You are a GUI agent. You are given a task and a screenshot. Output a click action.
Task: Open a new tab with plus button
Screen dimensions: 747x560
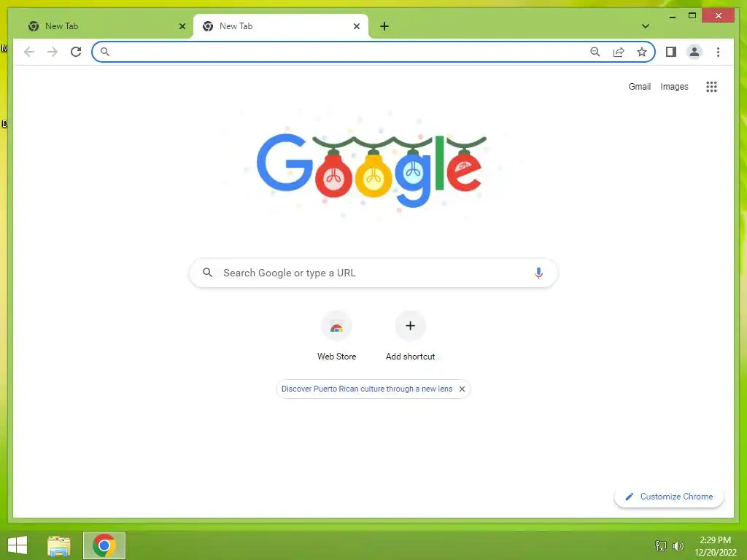pos(384,26)
